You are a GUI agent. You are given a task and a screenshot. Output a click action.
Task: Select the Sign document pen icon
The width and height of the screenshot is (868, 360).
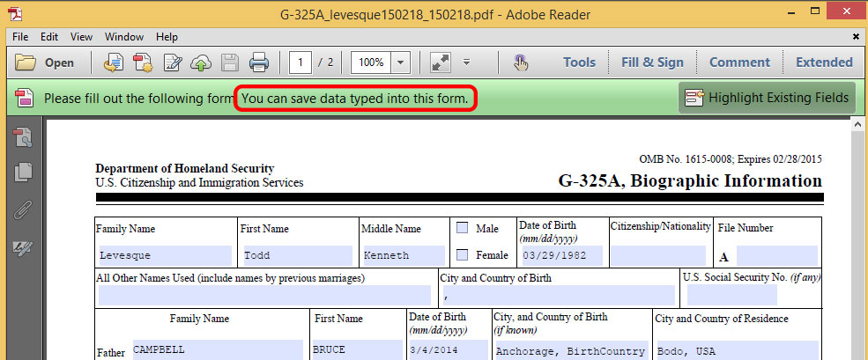(x=173, y=62)
